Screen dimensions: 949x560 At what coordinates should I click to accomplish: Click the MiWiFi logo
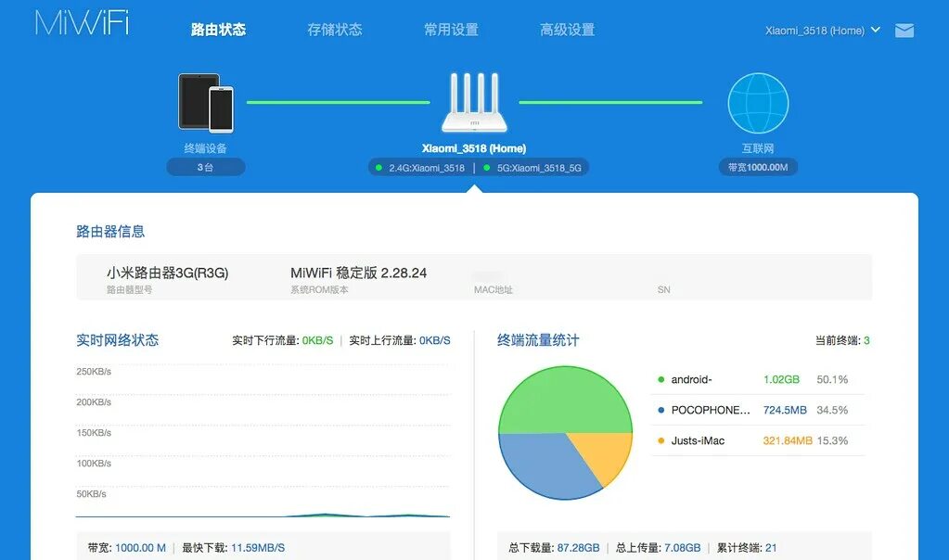coord(82,23)
